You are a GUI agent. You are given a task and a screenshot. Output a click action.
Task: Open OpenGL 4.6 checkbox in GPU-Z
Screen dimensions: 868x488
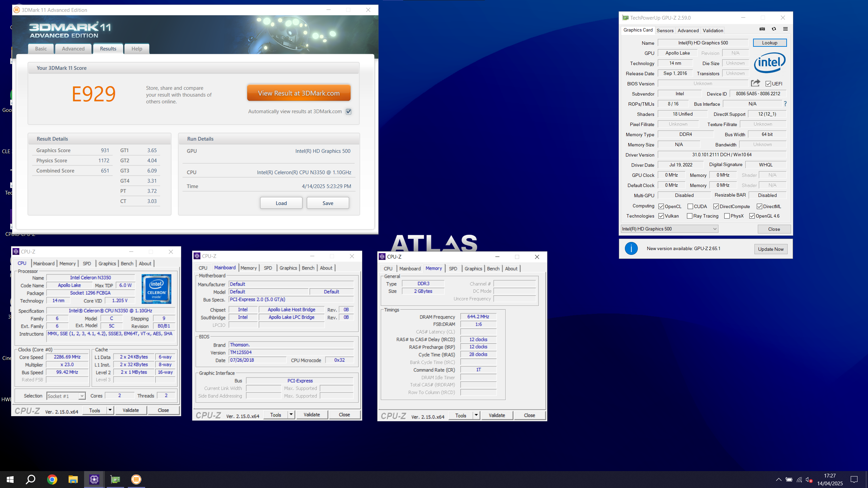752,216
